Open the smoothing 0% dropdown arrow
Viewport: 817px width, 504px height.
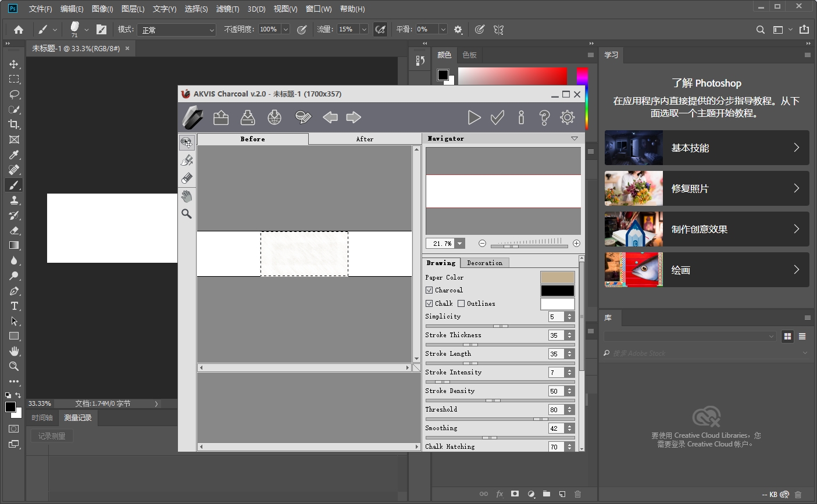tap(443, 30)
